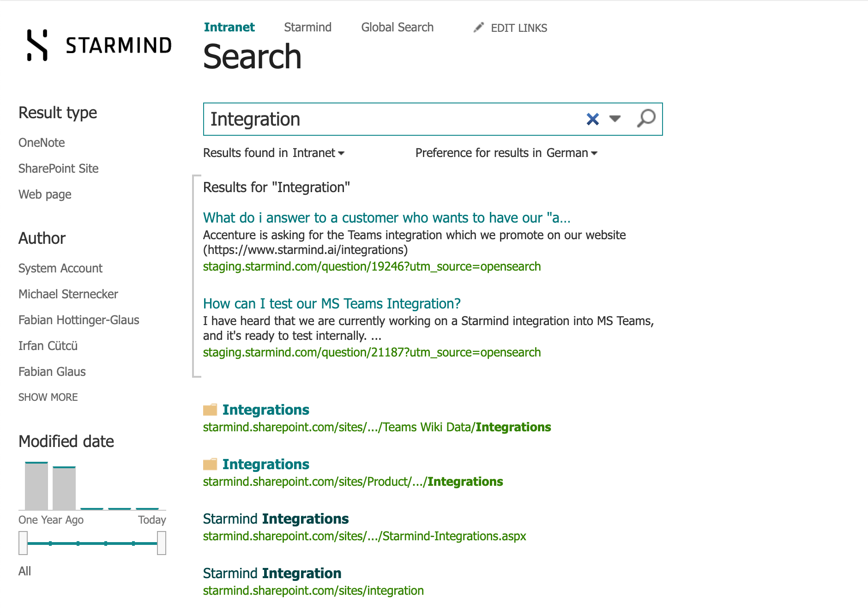This screenshot has height=616, width=868.
Task: Click the pencil icon beside Edit Links
Action: click(x=479, y=28)
